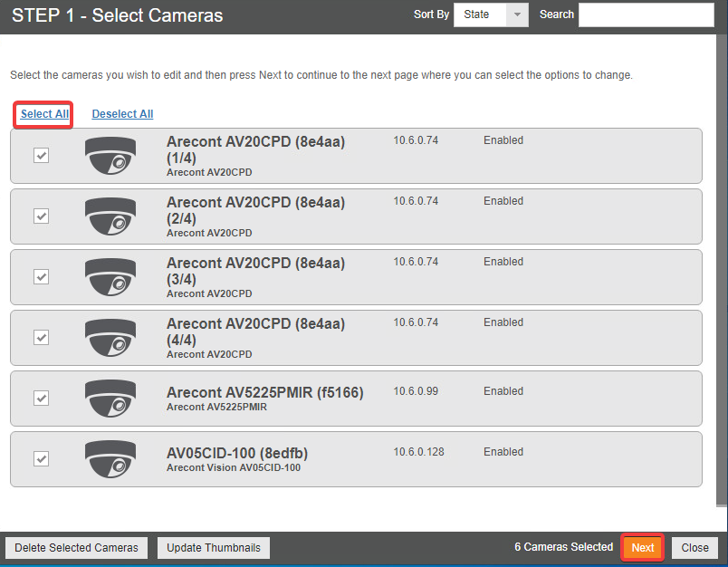
Task: Click the IP address 10.6.0.99
Action: tap(416, 391)
